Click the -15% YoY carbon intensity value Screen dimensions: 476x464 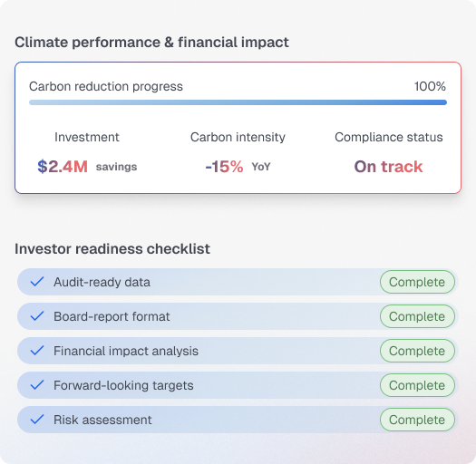point(238,167)
